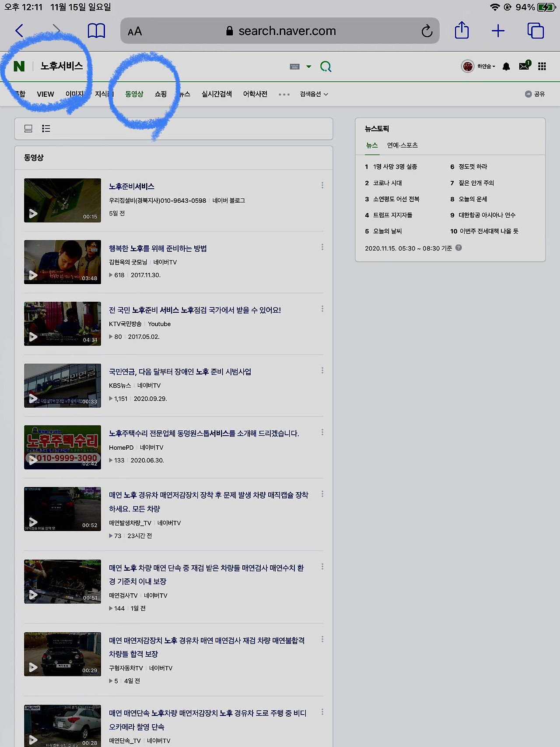Open news topic 짙은 안개 주의
The image size is (560, 747).
476,183
